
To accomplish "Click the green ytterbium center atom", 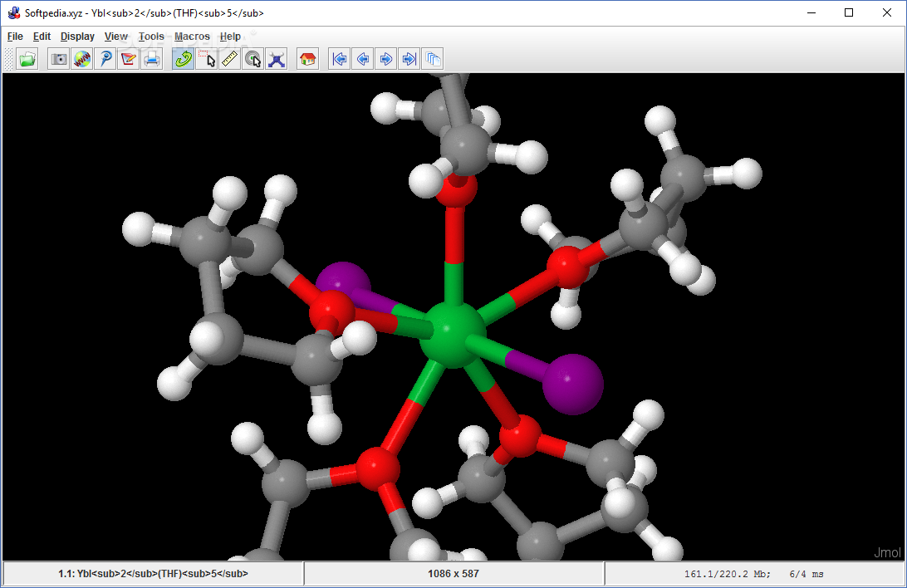I will [x=451, y=334].
